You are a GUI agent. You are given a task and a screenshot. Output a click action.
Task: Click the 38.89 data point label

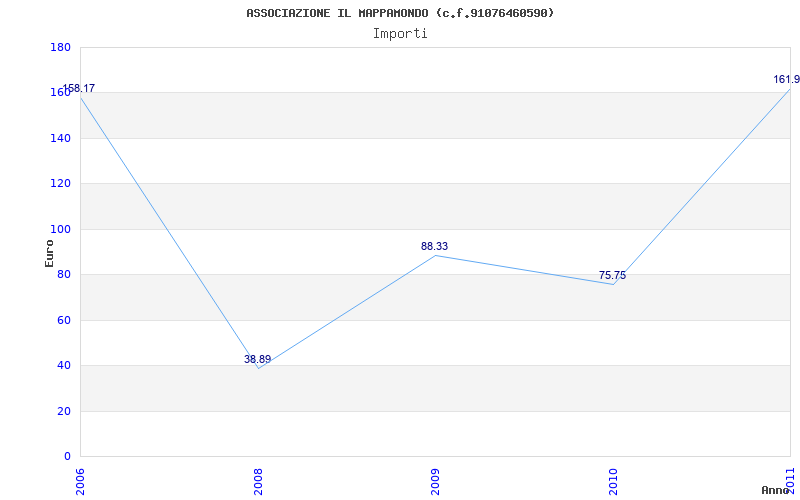point(257,359)
